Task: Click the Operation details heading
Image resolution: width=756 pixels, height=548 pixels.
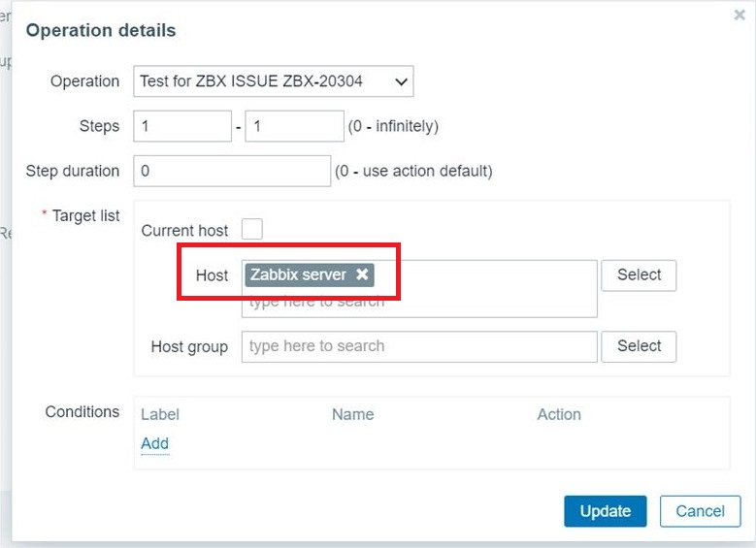Action: pos(101,30)
